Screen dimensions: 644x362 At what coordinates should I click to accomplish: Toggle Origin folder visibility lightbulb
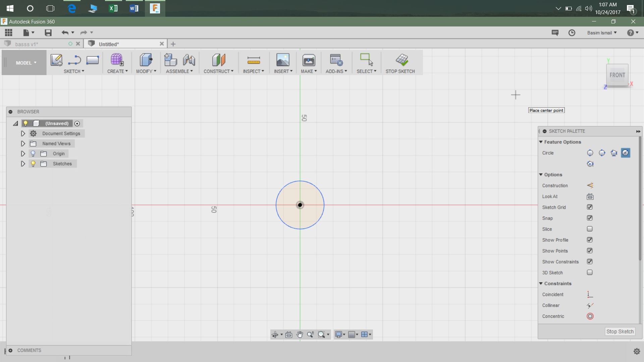click(x=33, y=154)
